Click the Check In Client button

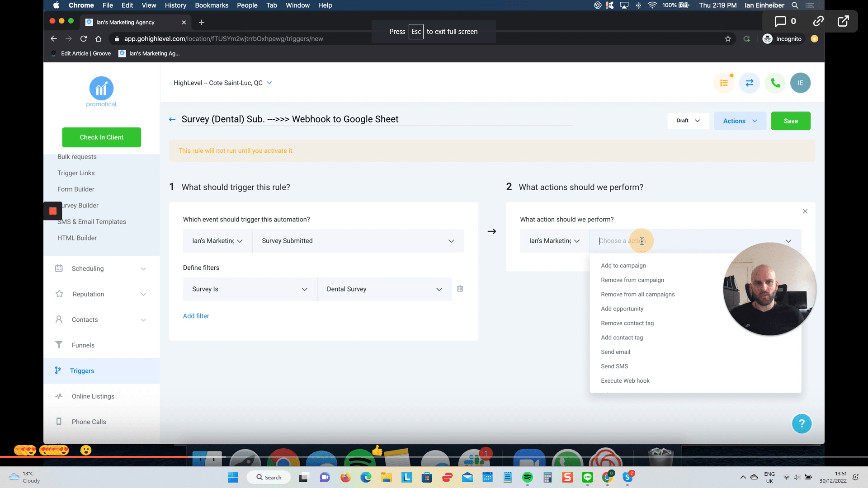[x=101, y=137]
